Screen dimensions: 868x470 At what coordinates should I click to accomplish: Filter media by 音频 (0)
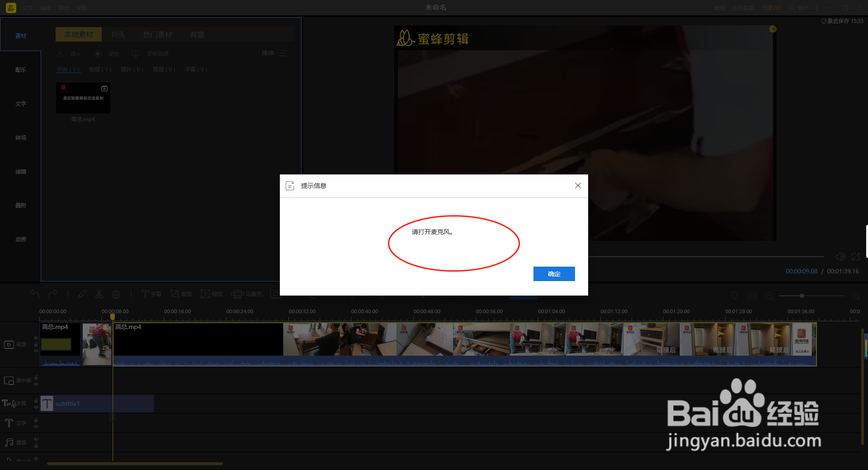(164, 70)
